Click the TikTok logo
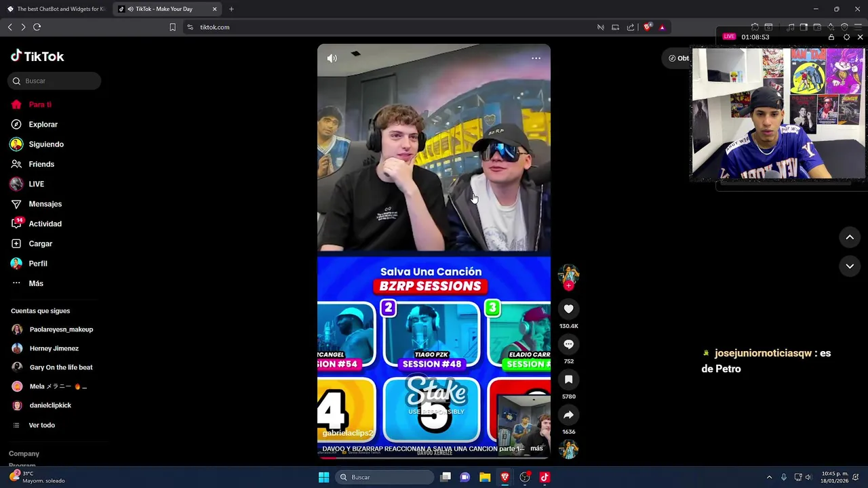Viewport: 868px width, 488px height. pos(37,56)
